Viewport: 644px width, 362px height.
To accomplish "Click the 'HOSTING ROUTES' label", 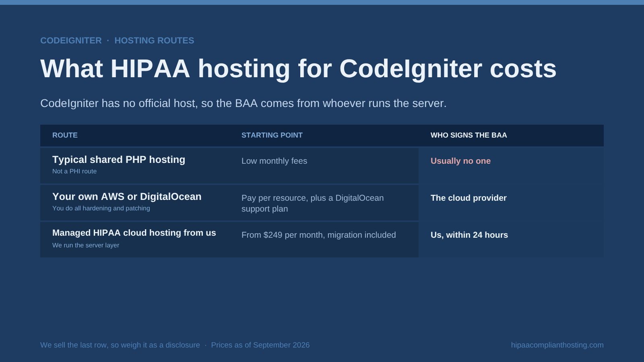I will point(154,41).
